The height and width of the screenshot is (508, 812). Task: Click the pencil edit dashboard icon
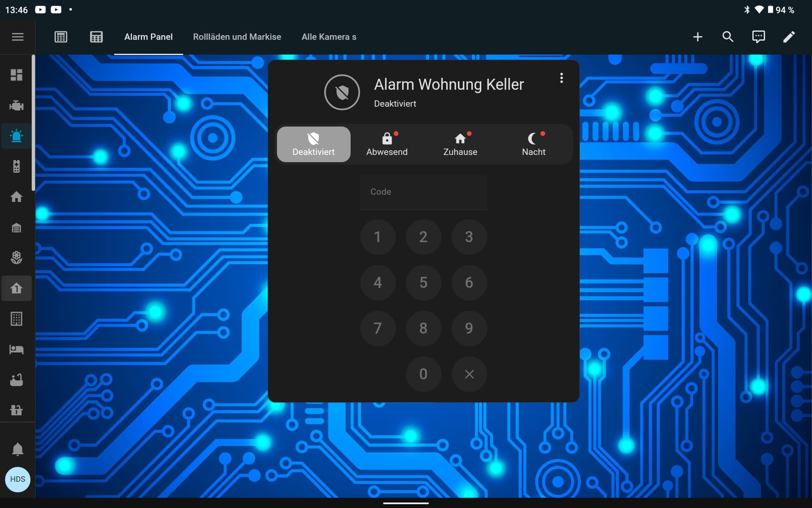[x=789, y=37]
